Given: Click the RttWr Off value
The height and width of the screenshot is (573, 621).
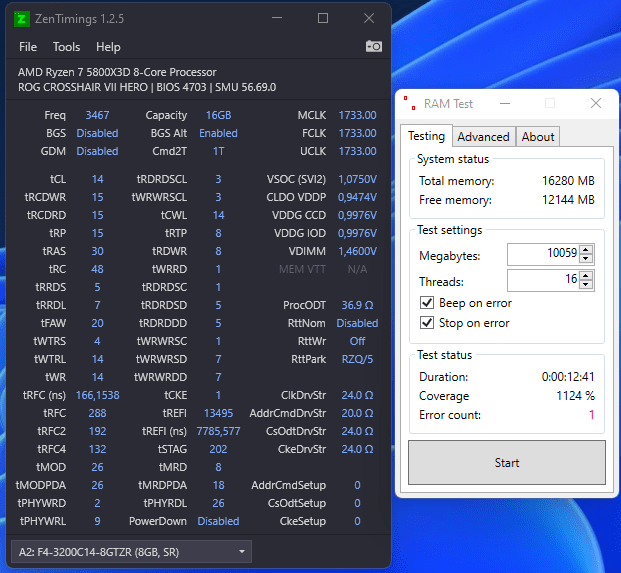Looking at the screenshot, I should [x=357, y=341].
